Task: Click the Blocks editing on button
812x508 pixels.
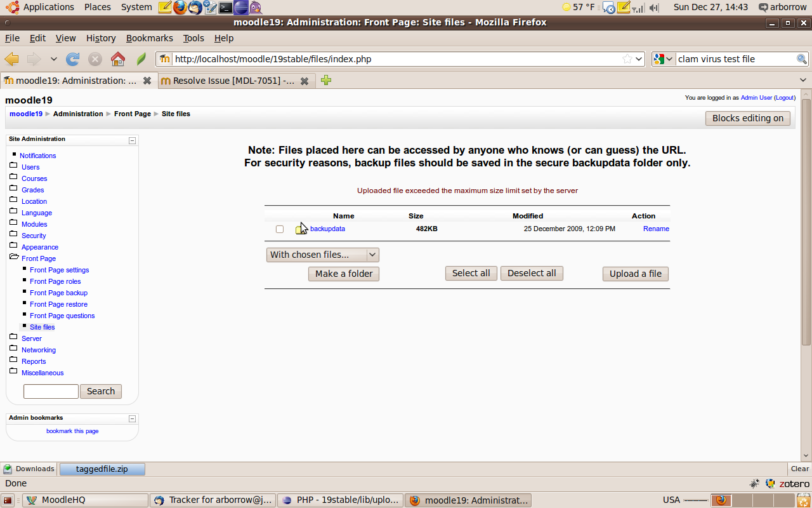Action: click(748, 118)
